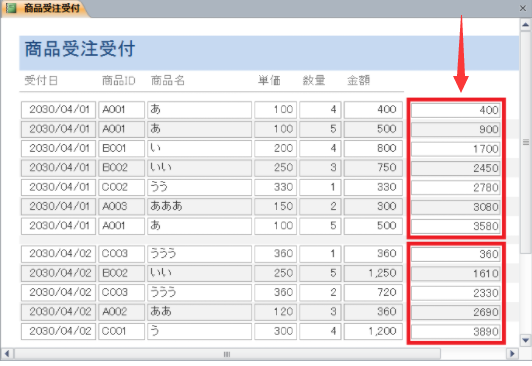Click the amount 1,250 field

[373, 273]
